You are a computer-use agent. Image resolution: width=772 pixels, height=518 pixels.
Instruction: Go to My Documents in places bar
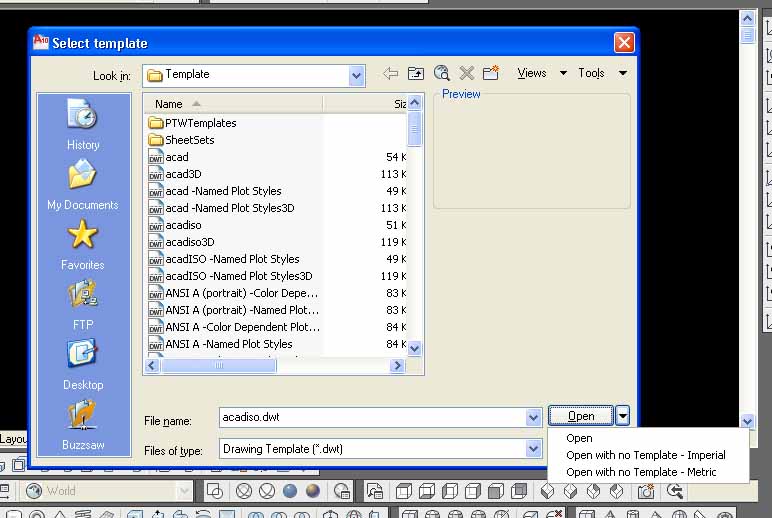coord(83,185)
